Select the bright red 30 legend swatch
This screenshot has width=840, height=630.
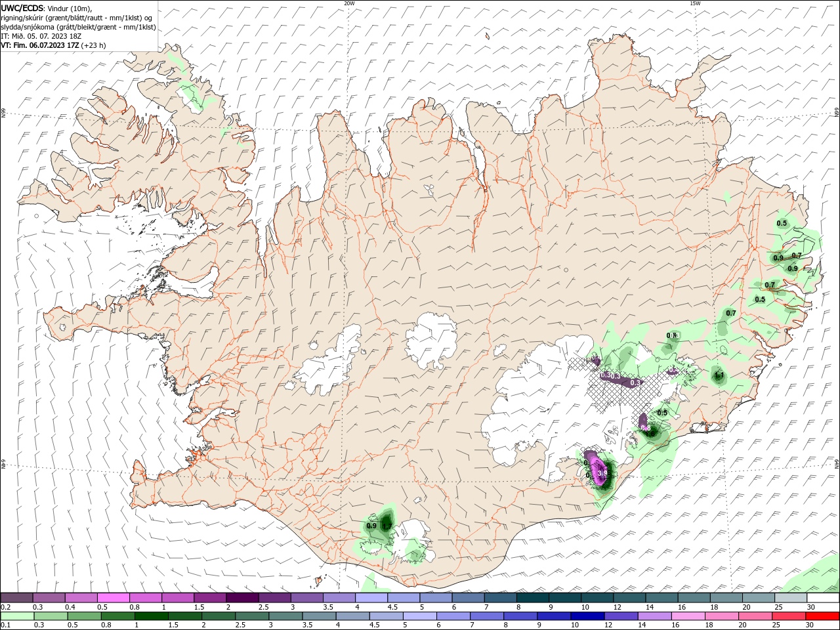point(823,616)
